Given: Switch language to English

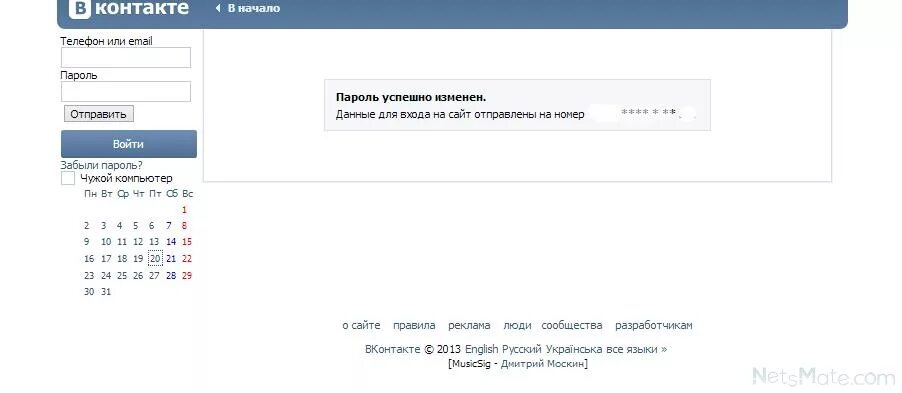Looking at the screenshot, I should [x=481, y=349].
